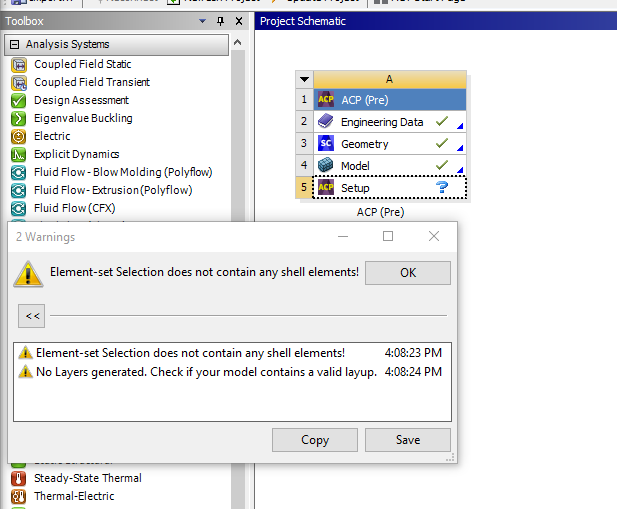Click the Eigenvalue Buckling icon
The image size is (617, 509).
pyautogui.click(x=18, y=118)
